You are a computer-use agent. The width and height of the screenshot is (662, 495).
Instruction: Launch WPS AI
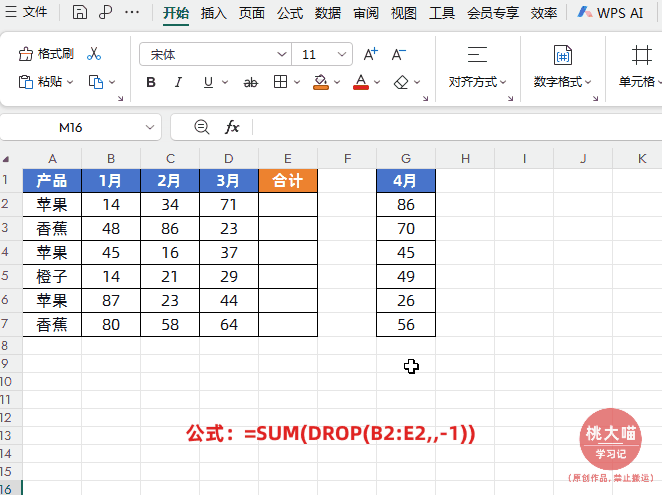[x=610, y=13]
